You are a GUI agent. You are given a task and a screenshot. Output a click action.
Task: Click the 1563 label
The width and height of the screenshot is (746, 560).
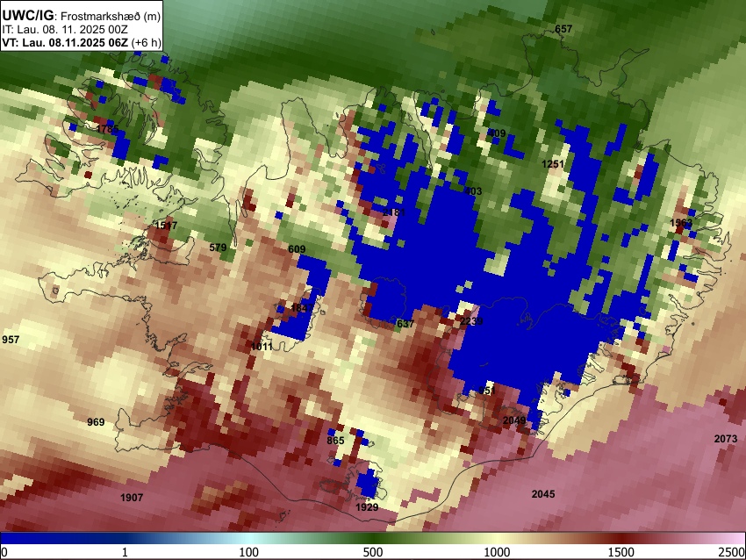[x=681, y=223]
